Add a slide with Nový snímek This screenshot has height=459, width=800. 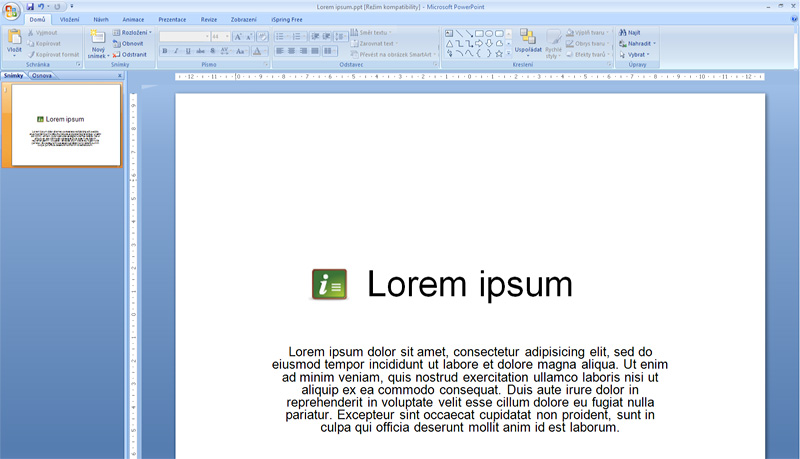(x=97, y=44)
